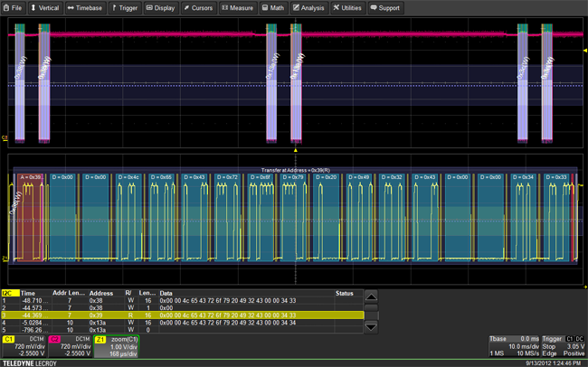This screenshot has height=367, width=588.
Task: Open the Utilities menu
Action: click(350, 7)
